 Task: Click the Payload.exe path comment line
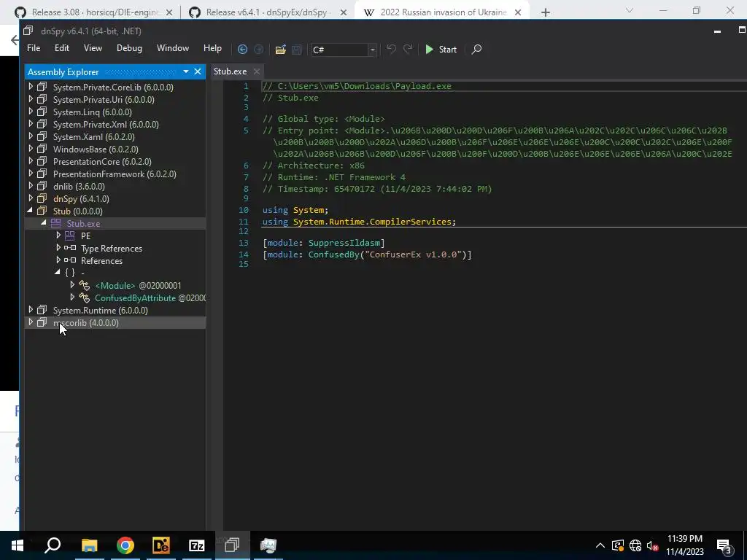click(357, 86)
